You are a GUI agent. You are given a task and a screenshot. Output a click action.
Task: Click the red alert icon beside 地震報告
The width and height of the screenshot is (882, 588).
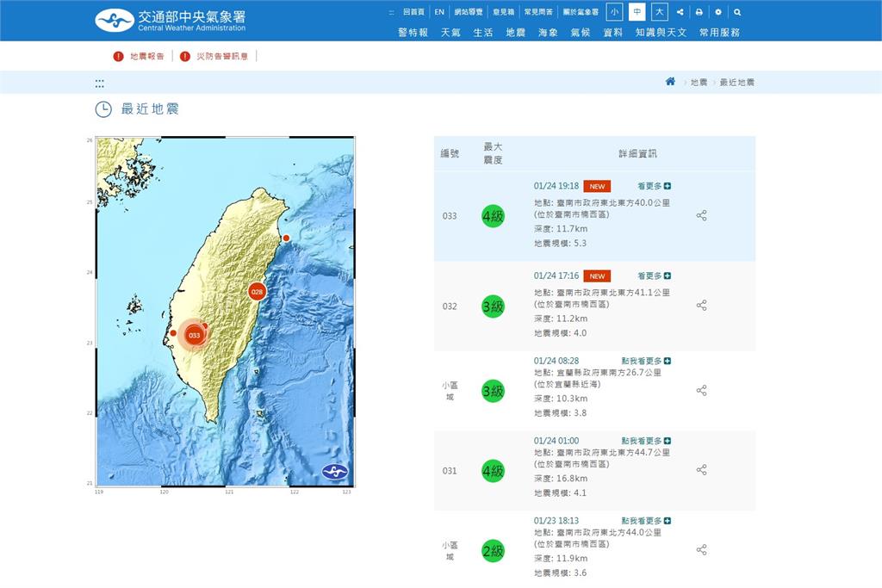click(x=118, y=56)
